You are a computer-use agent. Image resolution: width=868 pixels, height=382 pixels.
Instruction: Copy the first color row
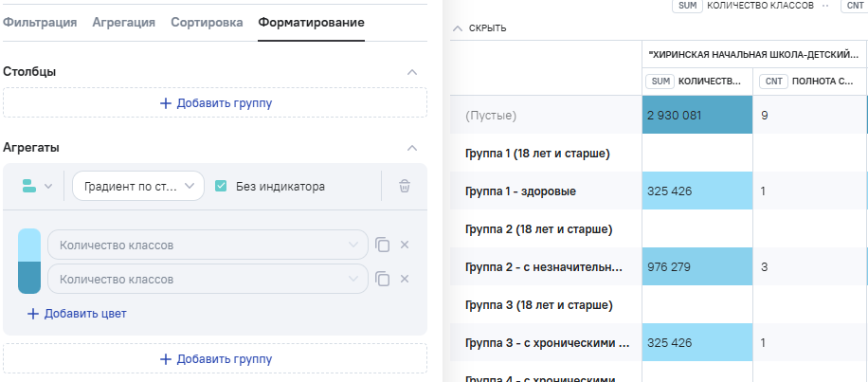pos(383,246)
